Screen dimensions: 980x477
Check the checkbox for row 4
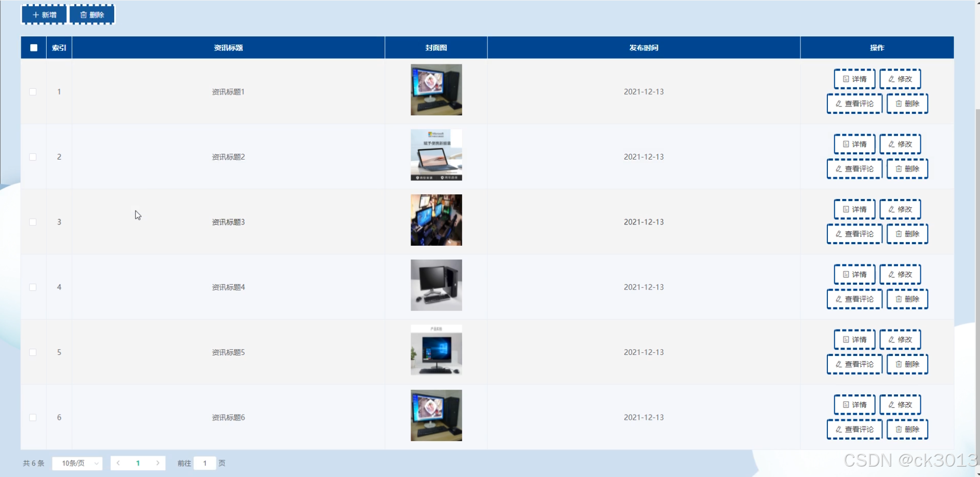click(x=33, y=287)
